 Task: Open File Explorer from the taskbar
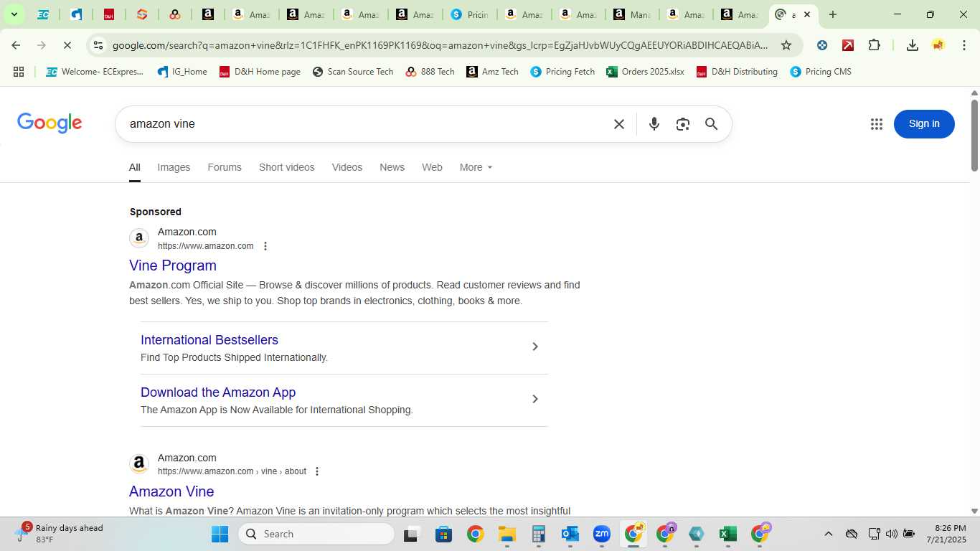coord(507,534)
